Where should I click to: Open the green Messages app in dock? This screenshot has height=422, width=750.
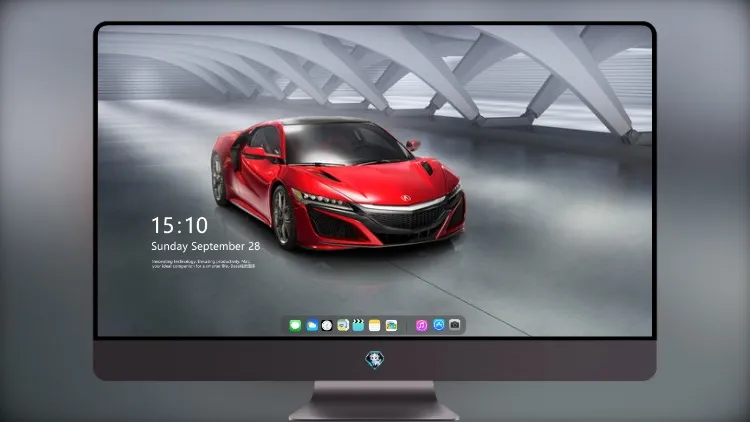295,325
